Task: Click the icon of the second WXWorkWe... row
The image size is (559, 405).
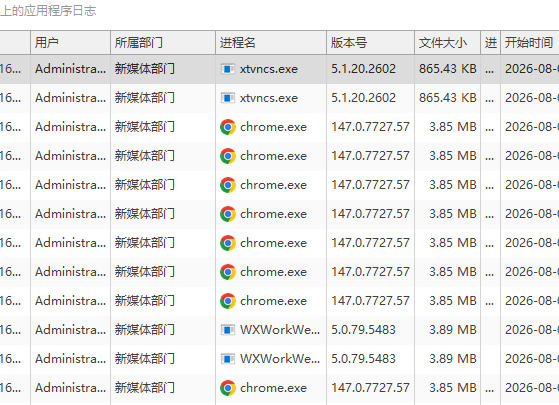Action: (227, 359)
